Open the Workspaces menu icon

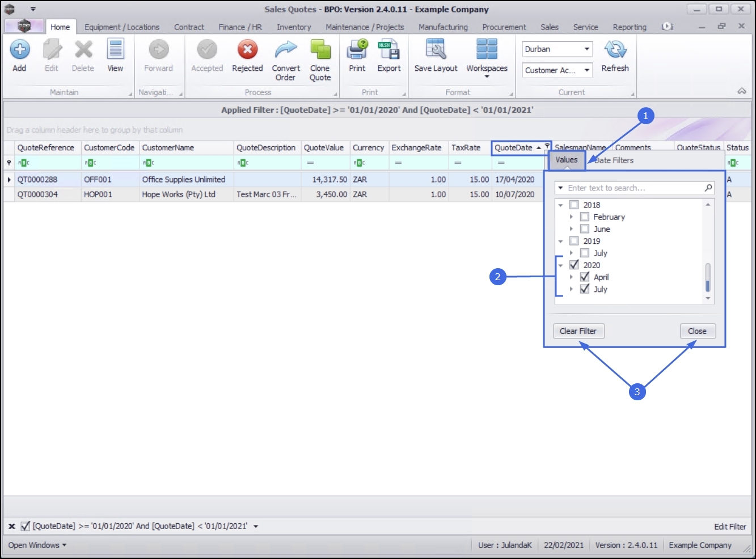487,50
